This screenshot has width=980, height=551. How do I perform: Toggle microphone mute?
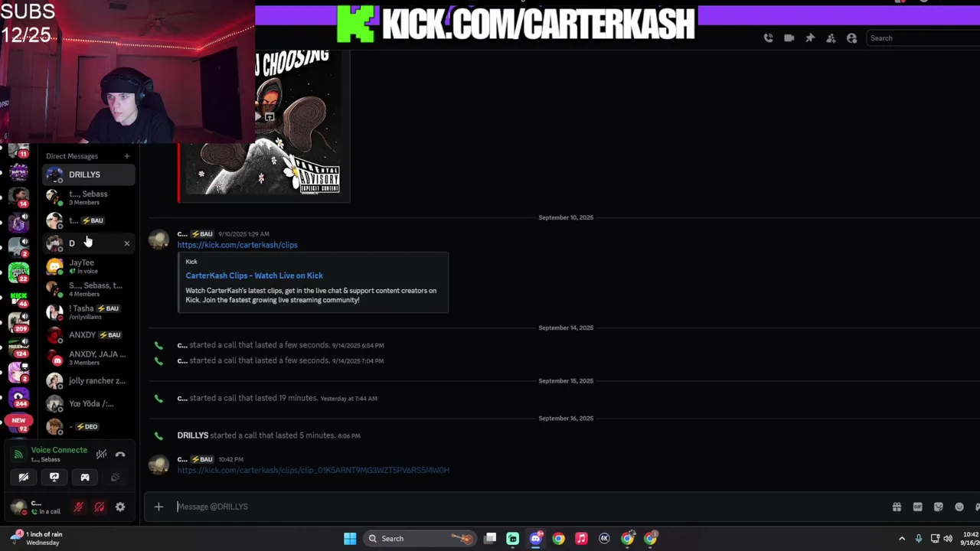[x=78, y=507]
